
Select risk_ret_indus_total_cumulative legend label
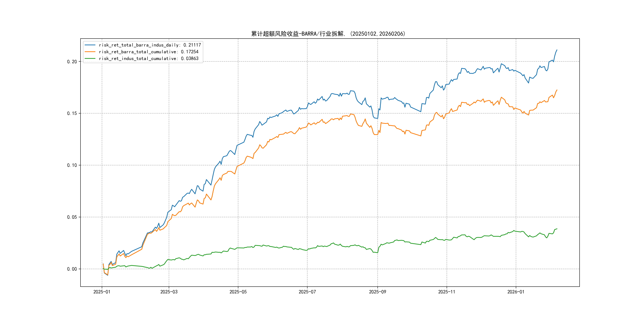click(x=148, y=58)
